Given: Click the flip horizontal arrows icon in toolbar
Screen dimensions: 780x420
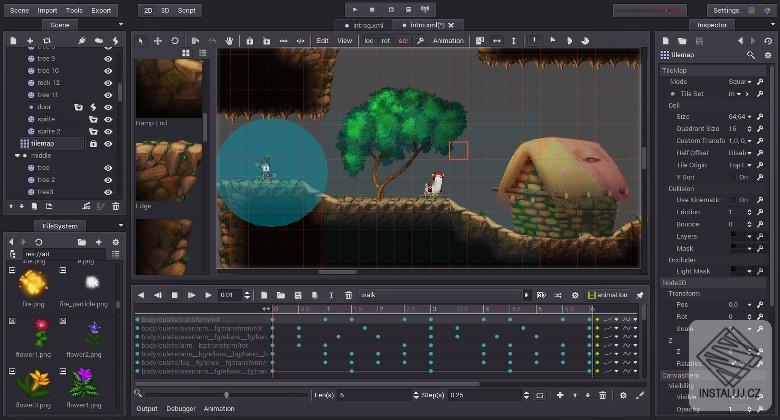Looking at the screenshot, I should pos(497,41).
